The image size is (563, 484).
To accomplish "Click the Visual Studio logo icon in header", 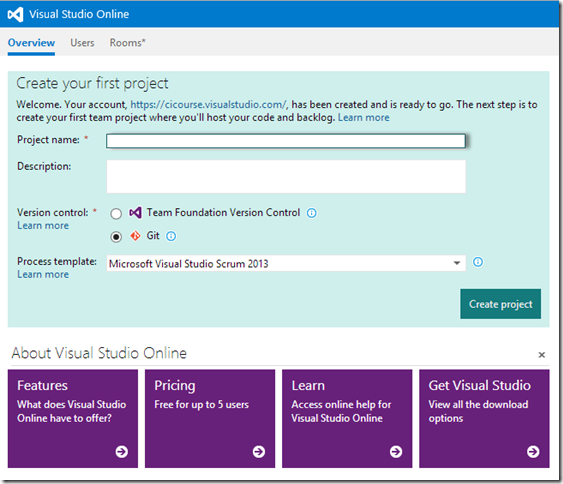I will [15, 14].
